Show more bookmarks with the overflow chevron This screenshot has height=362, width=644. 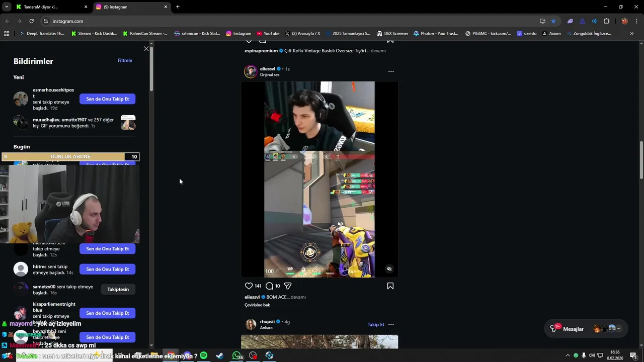pyautogui.click(x=631, y=34)
